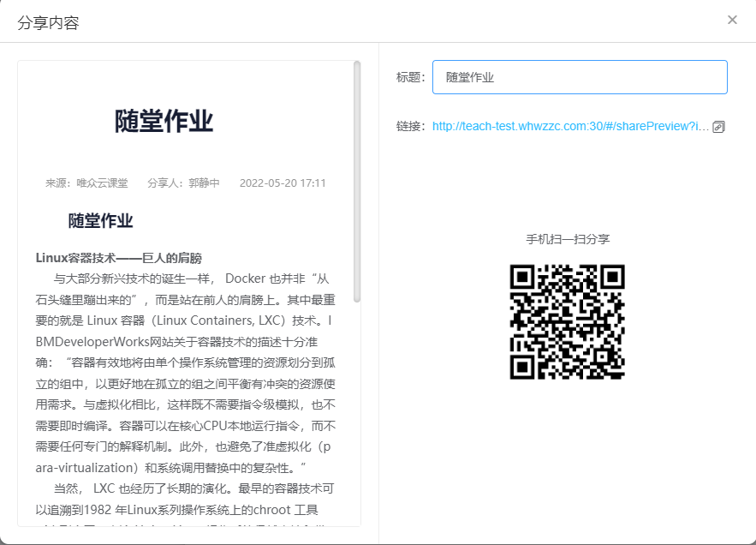
Task: Click the 2022-05-20 17:11 timestamp
Action: pos(283,183)
